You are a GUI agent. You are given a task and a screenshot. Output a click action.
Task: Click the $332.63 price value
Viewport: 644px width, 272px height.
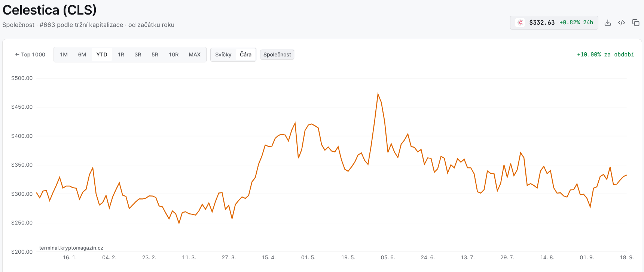(542, 23)
